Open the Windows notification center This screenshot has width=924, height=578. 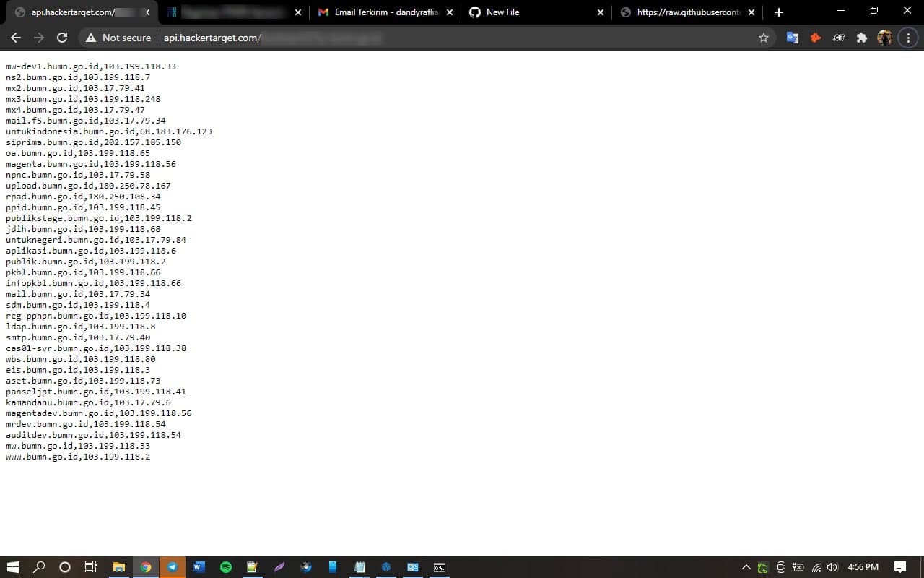[900, 567]
